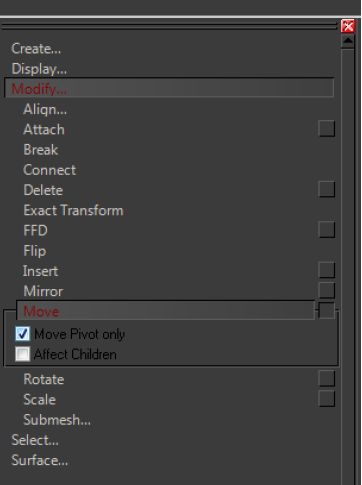
Task: Enable the Affect Children checkbox
Action: pyautogui.click(x=22, y=354)
